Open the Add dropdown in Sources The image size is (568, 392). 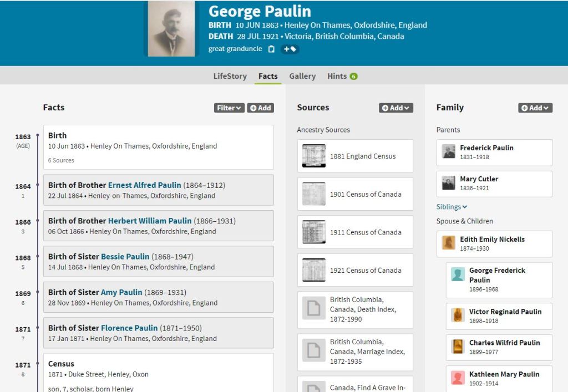pos(396,108)
